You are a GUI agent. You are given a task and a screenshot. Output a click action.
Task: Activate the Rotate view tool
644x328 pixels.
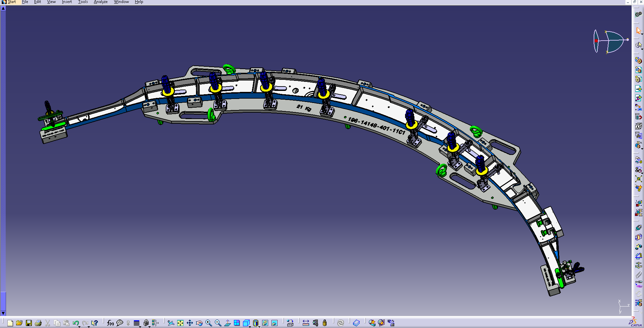(199, 323)
